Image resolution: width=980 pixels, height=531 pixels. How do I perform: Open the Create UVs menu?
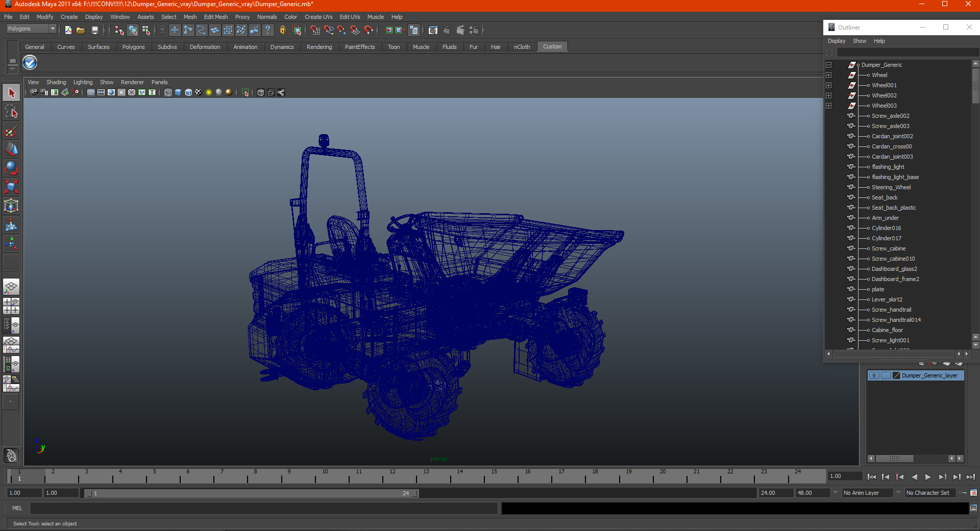pyautogui.click(x=318, y=17)
